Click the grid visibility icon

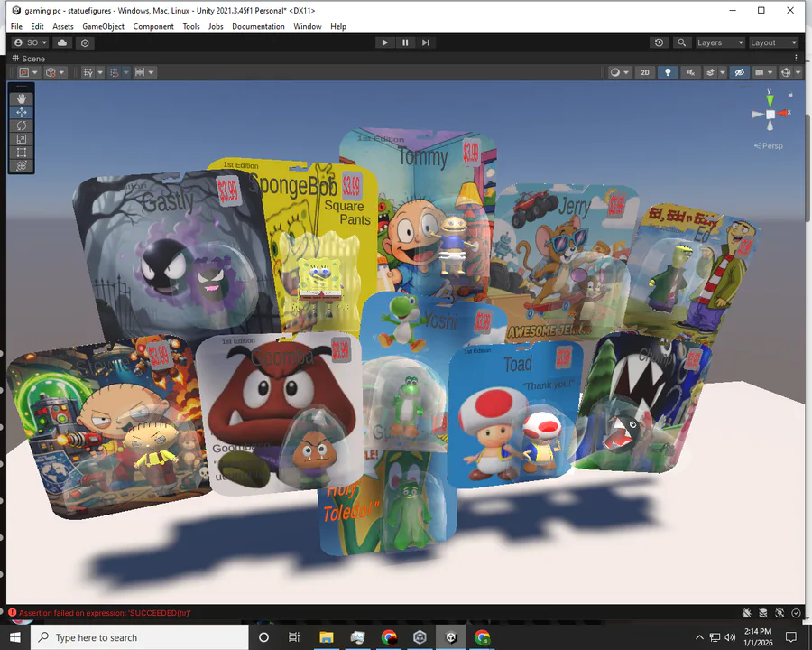(88, 72)
